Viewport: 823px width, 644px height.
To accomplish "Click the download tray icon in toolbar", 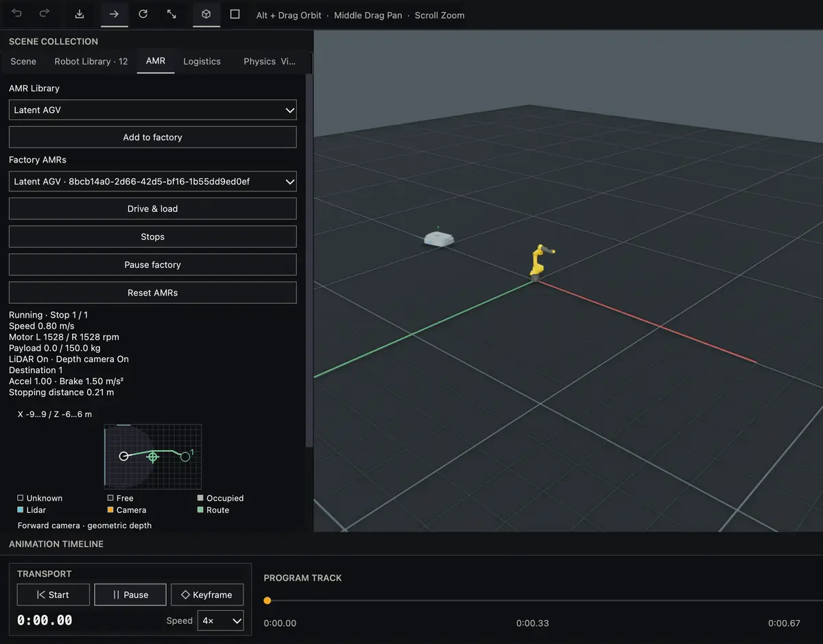I will 80,14.
